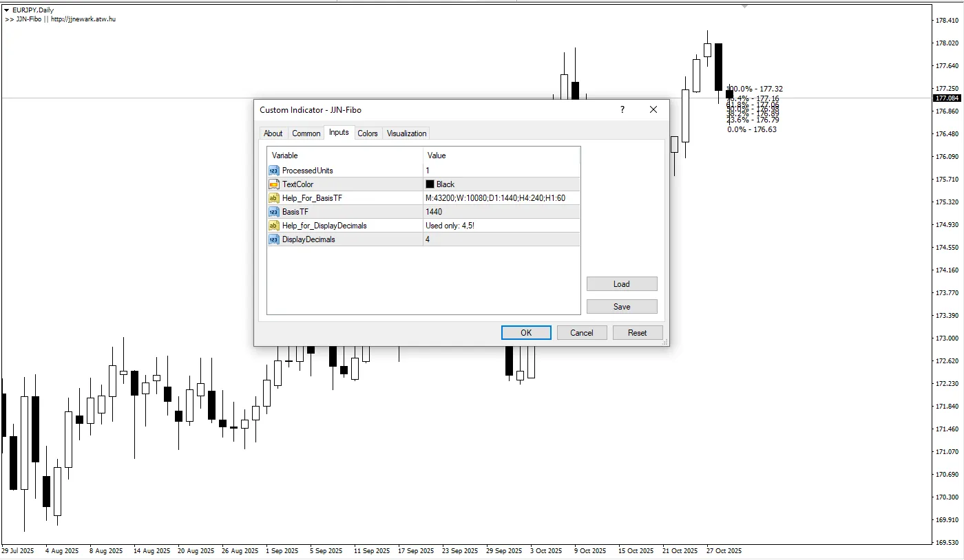Click the DisplayDecimals integer type icon

tap(273, 239)
